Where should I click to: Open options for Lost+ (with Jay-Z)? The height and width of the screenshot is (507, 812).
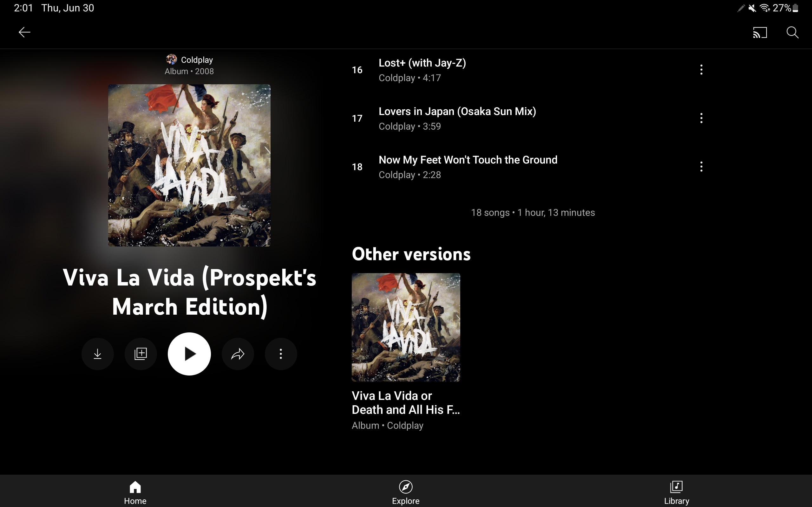[701, 70]
